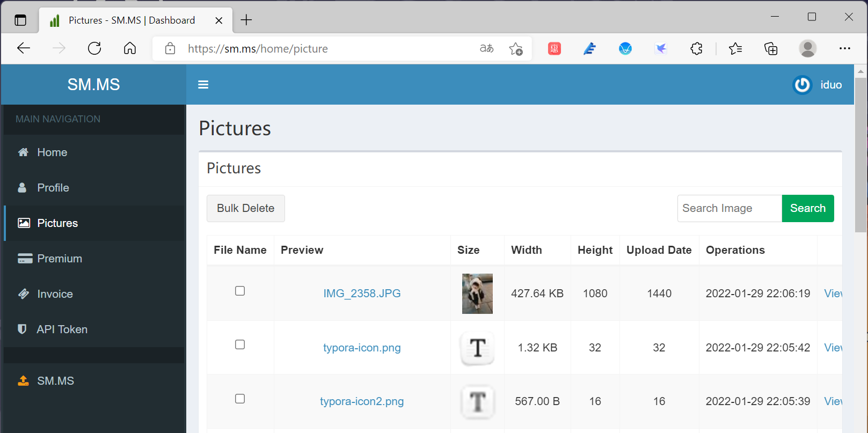This screenshot has height=433, width=868.
Task: Open browser Settings and more menu
Action: pyautogui.click(x=844, y=49)
